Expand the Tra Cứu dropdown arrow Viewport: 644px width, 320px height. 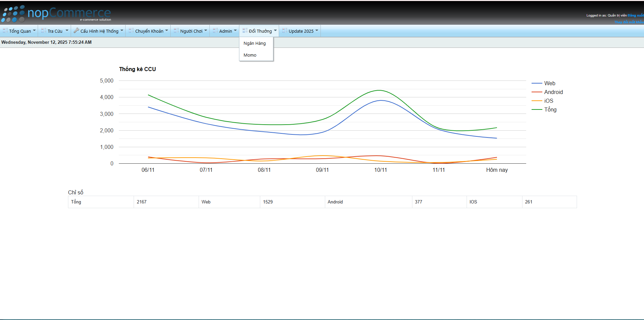67,31
